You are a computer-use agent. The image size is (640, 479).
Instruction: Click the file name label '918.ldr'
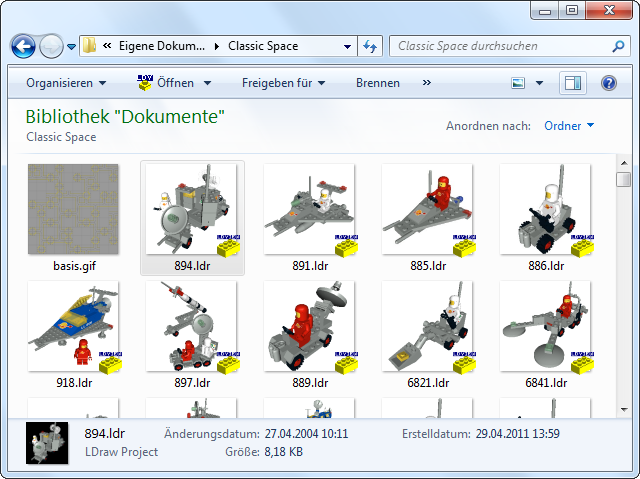tap(74, 383)
